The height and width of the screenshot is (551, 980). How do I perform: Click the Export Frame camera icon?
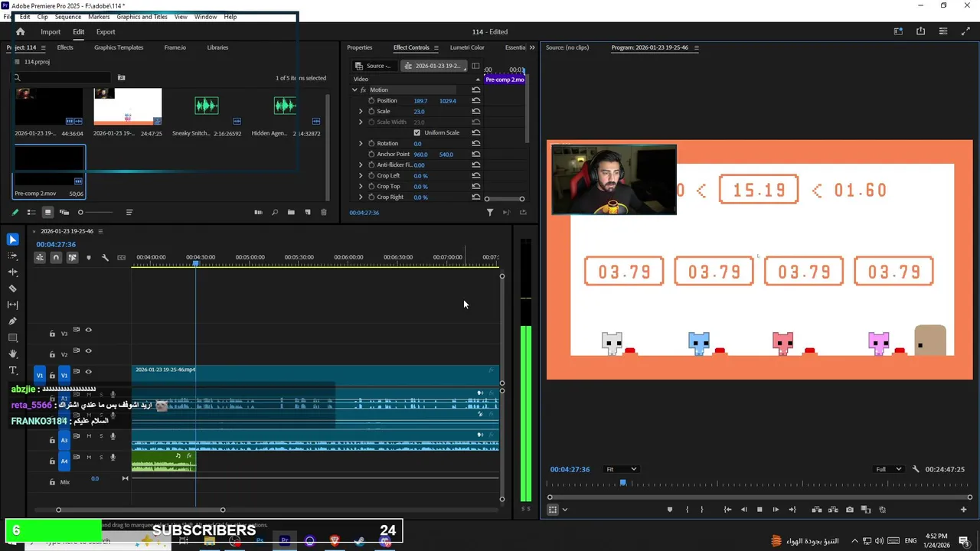pyautogui.click(x=850, y=510)
